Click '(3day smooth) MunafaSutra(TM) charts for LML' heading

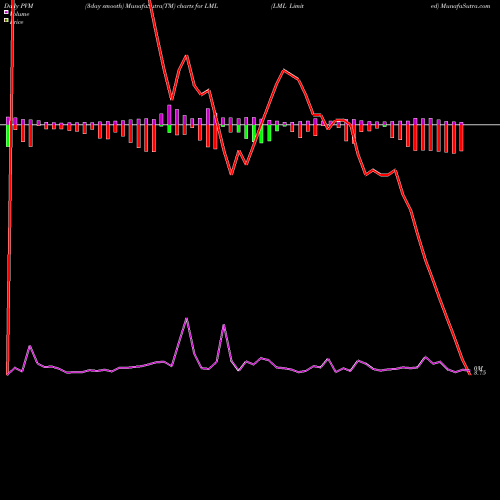pyautogui.click(x=151, y=6)
